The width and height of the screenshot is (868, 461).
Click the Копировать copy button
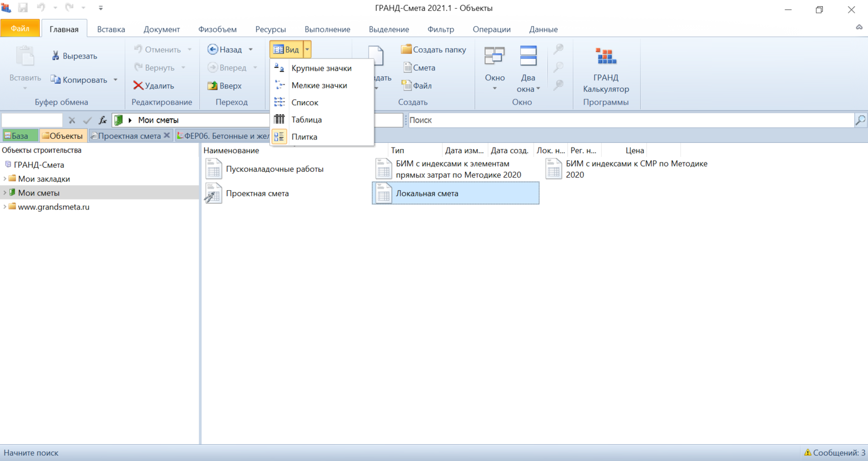point(79,80)
